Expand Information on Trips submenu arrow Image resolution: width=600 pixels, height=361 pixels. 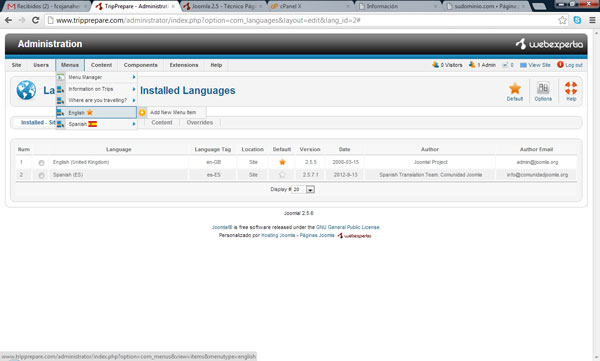click(x=134, y=89)
